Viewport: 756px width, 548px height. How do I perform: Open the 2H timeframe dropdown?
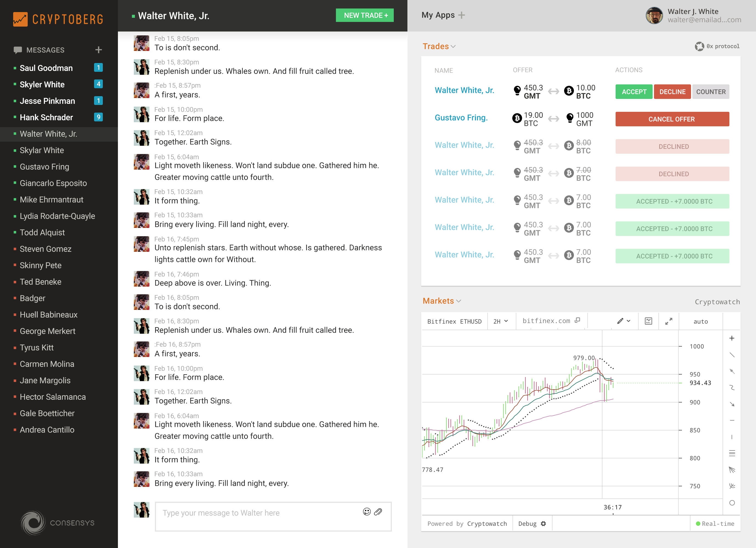point(500,321)
